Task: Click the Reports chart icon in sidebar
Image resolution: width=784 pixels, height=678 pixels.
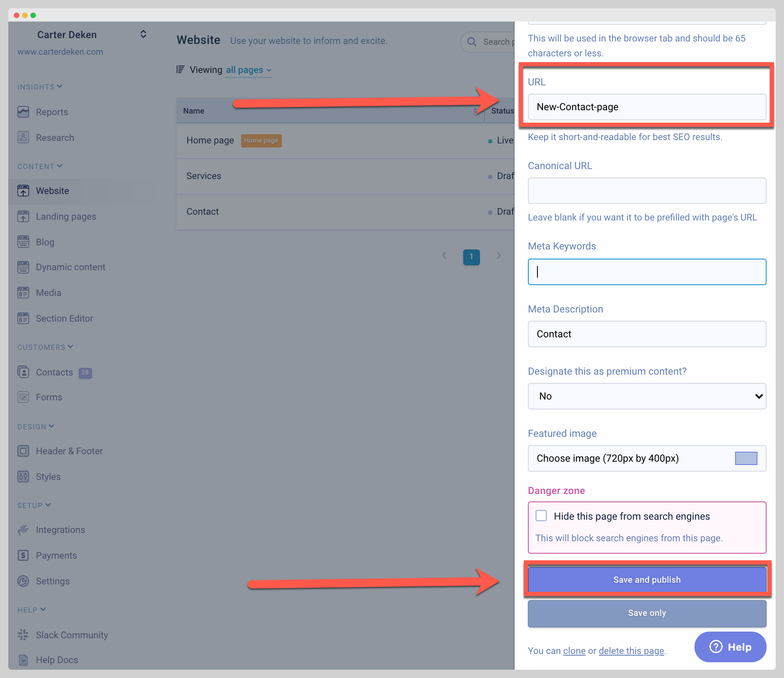Action: pyautogui.click(x=23, y=112)
